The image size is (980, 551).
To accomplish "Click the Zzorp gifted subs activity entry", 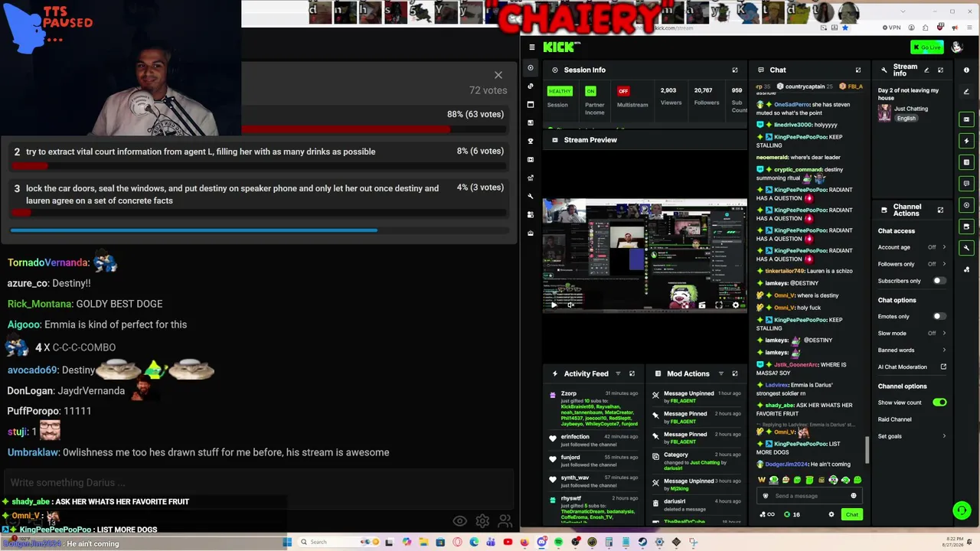I will 594,409.
